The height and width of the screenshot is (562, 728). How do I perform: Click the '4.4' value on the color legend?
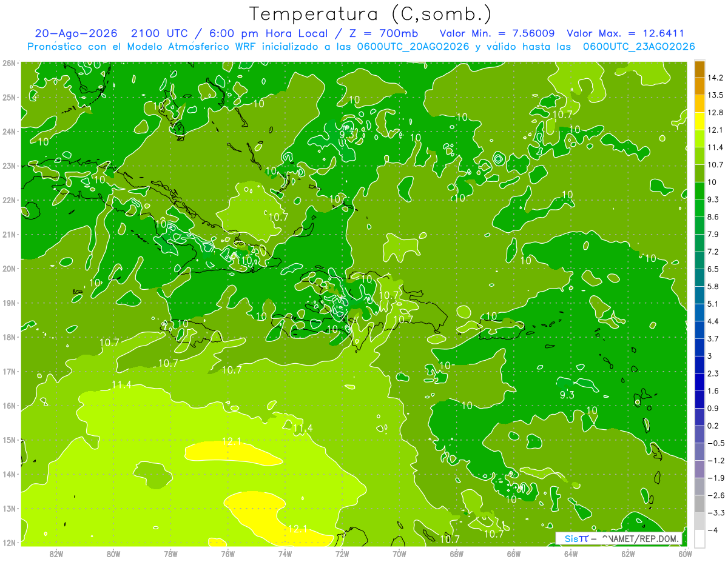coord(714,321)
